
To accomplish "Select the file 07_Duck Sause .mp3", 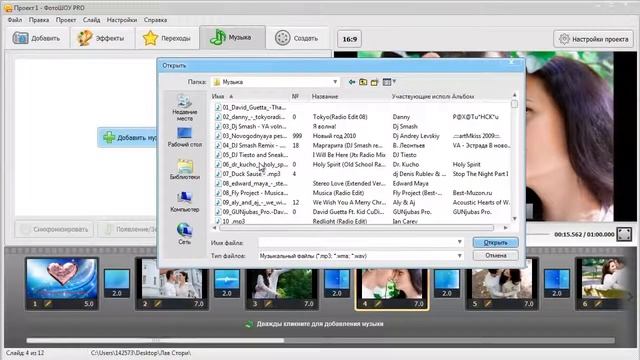I will pyautogui.click(x=248, y=174).
